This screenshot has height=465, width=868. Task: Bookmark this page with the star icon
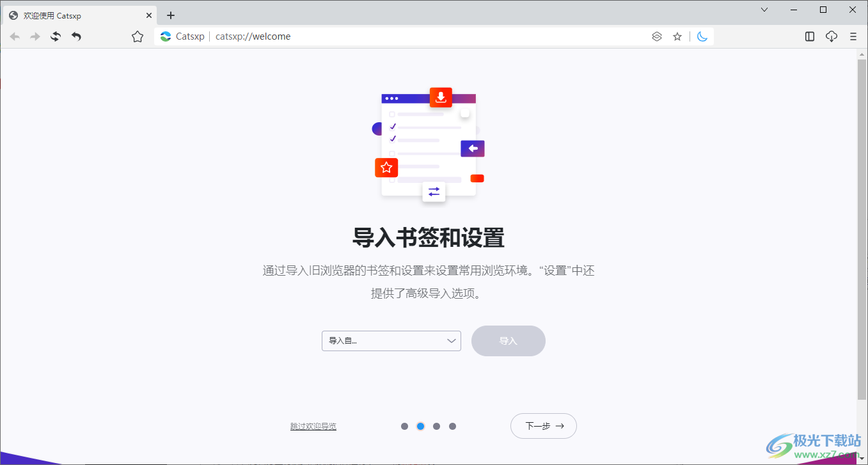pos(677,37)
